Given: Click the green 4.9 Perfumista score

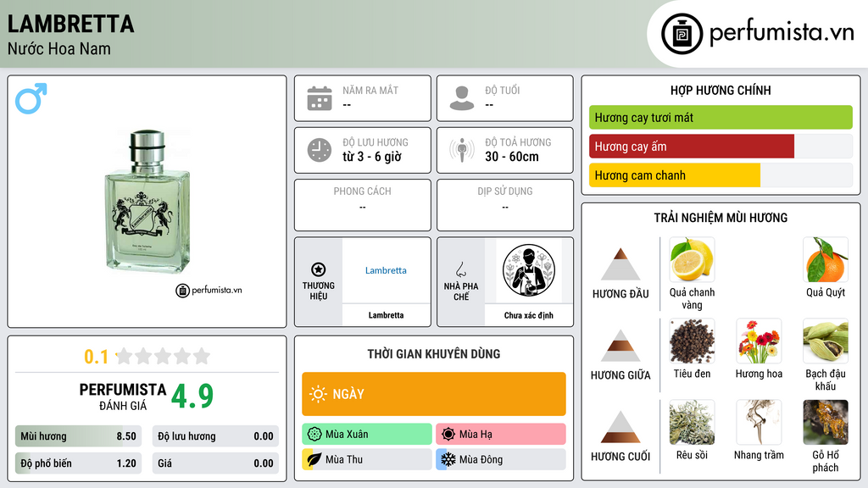Looking at the screenshot, I should coord(192,396).
